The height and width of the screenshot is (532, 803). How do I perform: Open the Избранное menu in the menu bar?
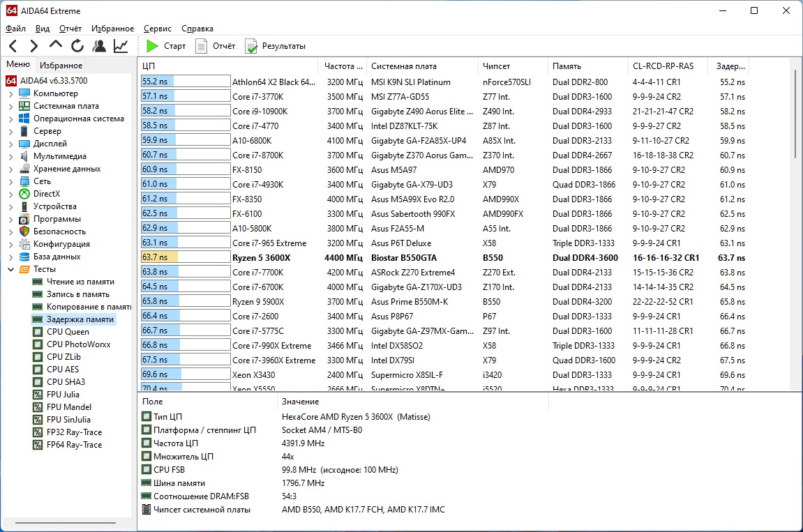point(112,29)
